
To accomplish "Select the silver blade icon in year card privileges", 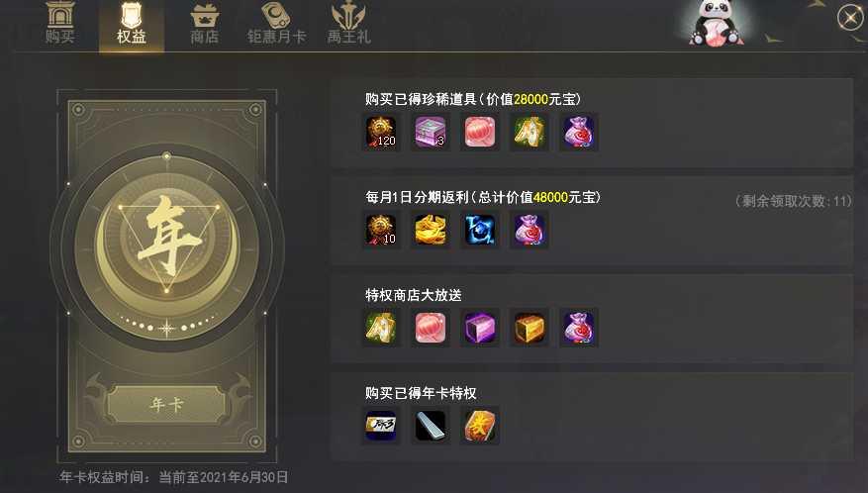I will (x=431, y=426).
